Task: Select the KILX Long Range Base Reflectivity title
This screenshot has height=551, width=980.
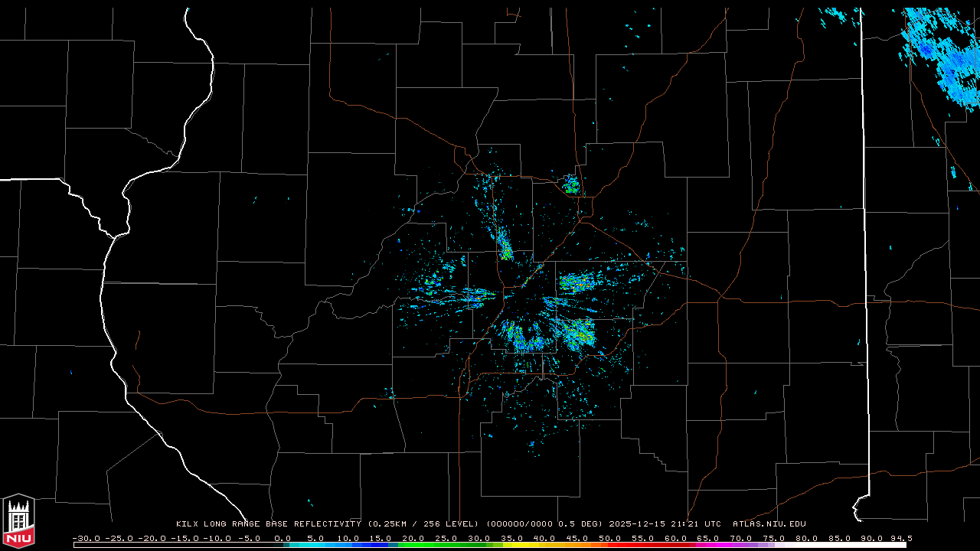Action: click(x=268, y=524)
